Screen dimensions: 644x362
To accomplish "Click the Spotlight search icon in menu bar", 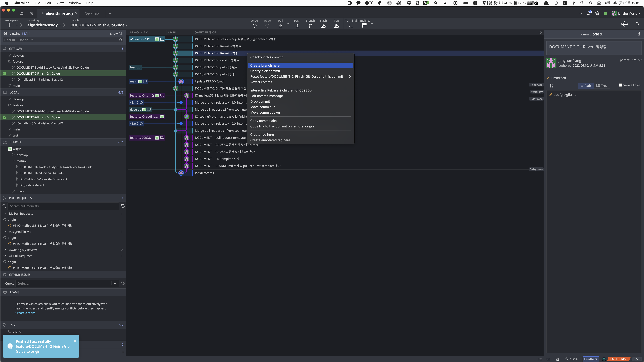I will tap(591, 3).
